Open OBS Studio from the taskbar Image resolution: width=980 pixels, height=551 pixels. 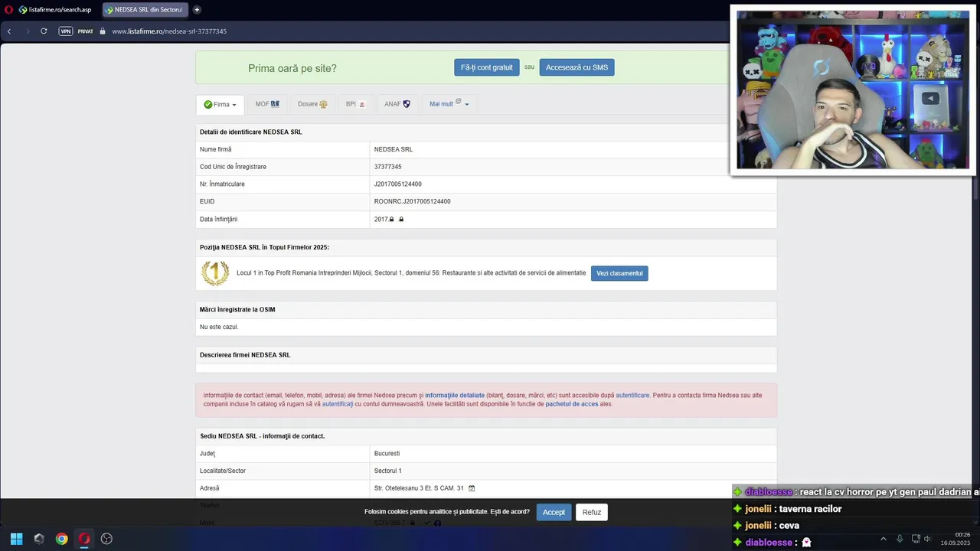click(107, 539)
